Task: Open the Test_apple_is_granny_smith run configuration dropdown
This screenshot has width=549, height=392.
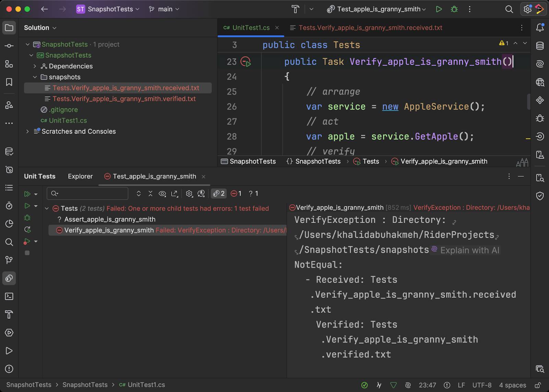Action: tap(376, 9)
